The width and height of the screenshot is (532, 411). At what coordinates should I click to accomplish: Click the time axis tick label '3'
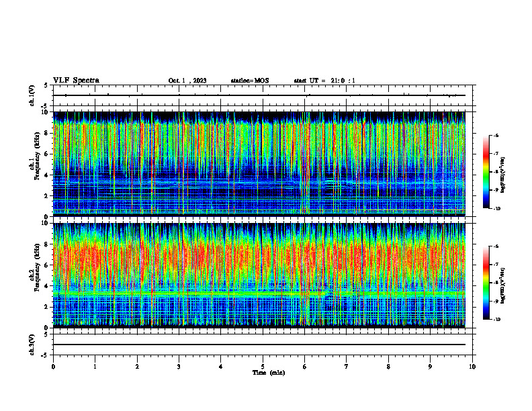179,367
